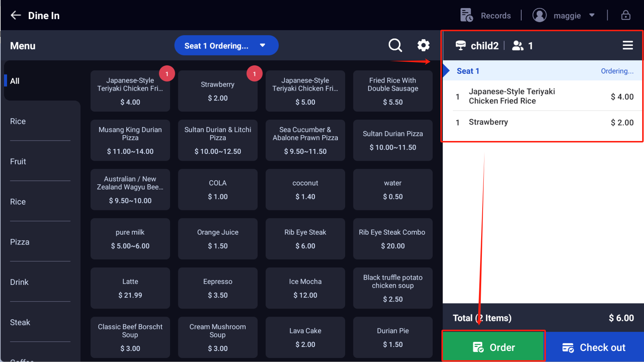Screen dimensions: 644x362
Task: Open settings via the gear icon
Action: pos(423,45)
